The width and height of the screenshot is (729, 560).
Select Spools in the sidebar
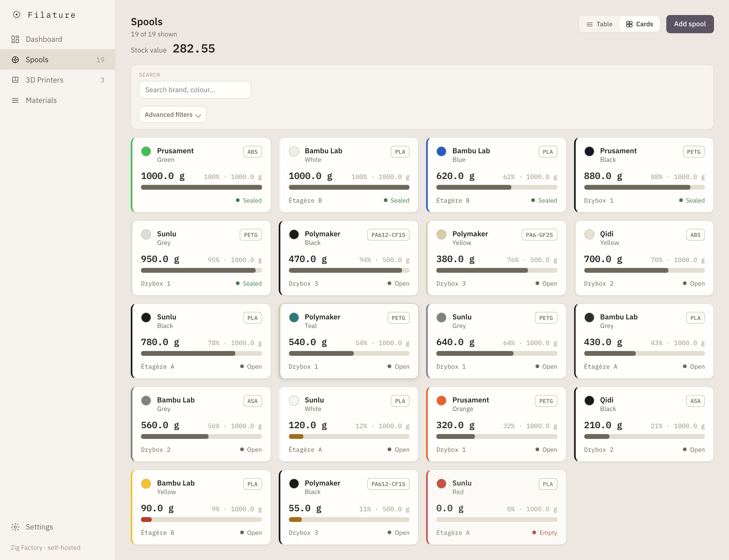click(58, 60)
